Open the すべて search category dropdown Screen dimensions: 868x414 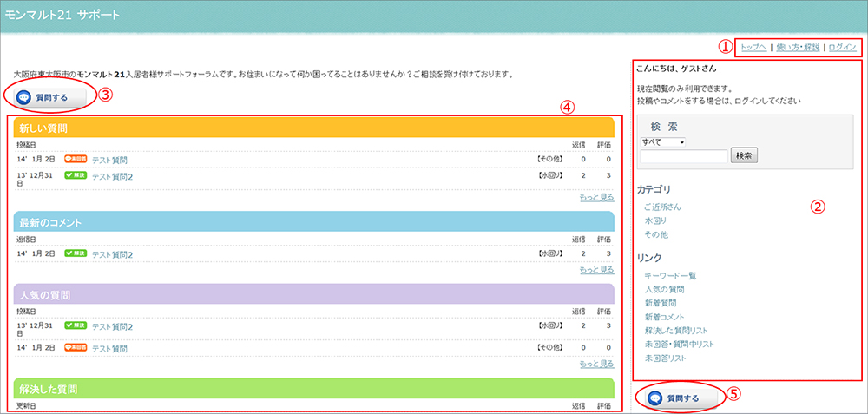(663, 141)
